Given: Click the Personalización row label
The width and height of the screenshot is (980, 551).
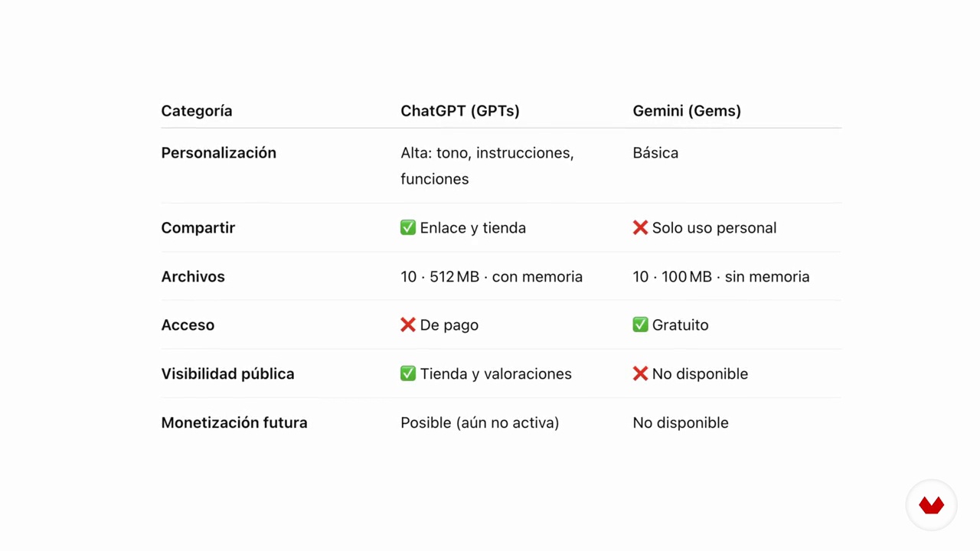Looking at the screenshot, I should [219, 153].
